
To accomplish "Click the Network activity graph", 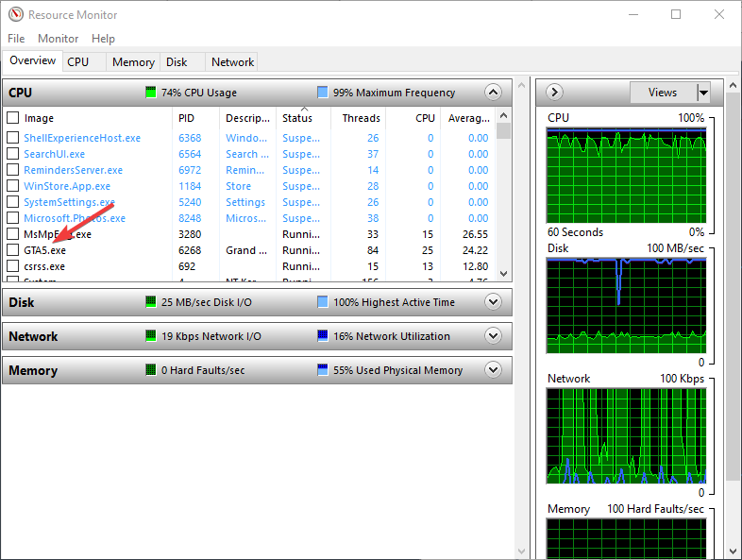I will (626, 436).
